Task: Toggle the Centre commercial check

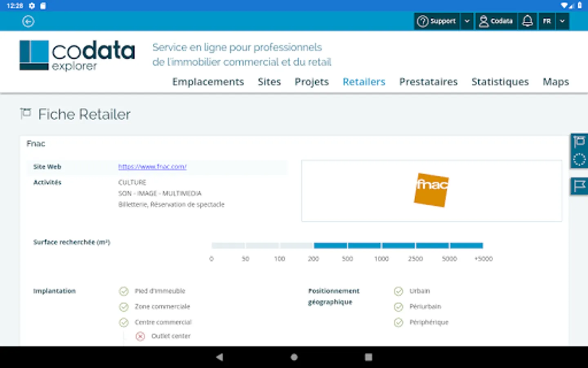Action: point(124,323)
